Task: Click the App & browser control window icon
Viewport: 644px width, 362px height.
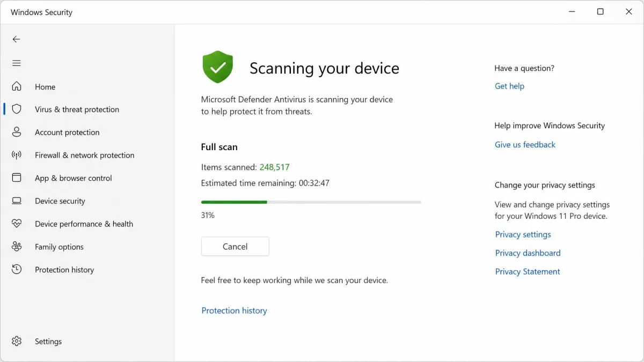Action: pos(17,178)
